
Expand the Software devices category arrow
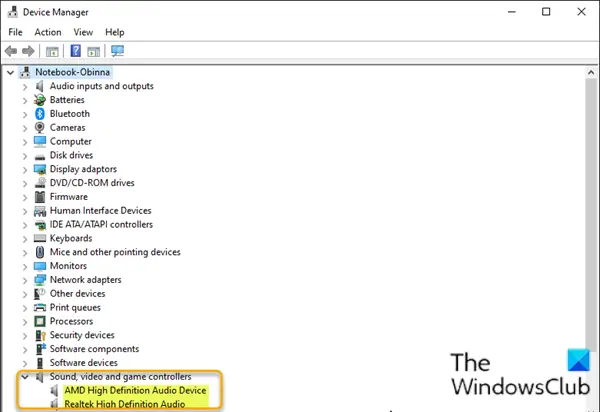(x=25, y=363)
